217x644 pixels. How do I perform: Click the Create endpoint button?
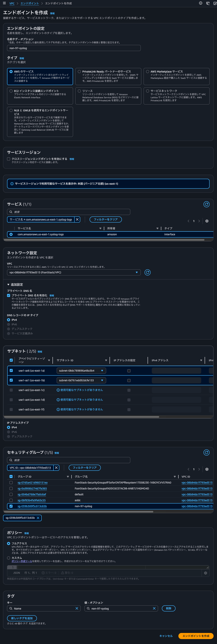[196, 636]
